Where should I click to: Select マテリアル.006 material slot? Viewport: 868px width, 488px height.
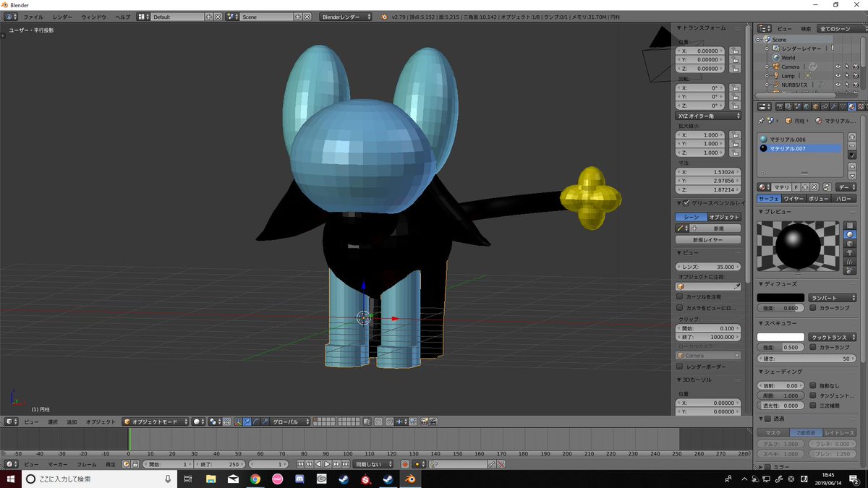(801, 140)
